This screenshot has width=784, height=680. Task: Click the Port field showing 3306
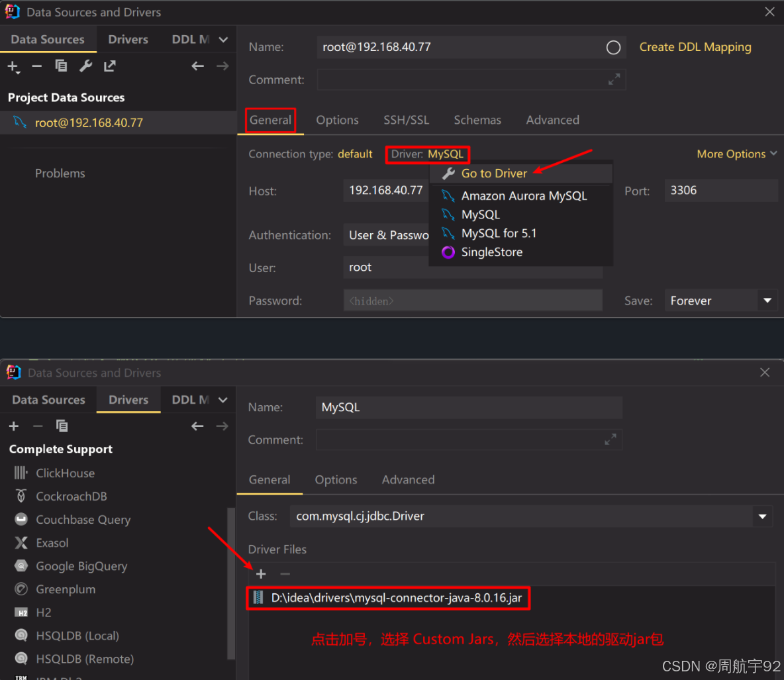(721, 191)
